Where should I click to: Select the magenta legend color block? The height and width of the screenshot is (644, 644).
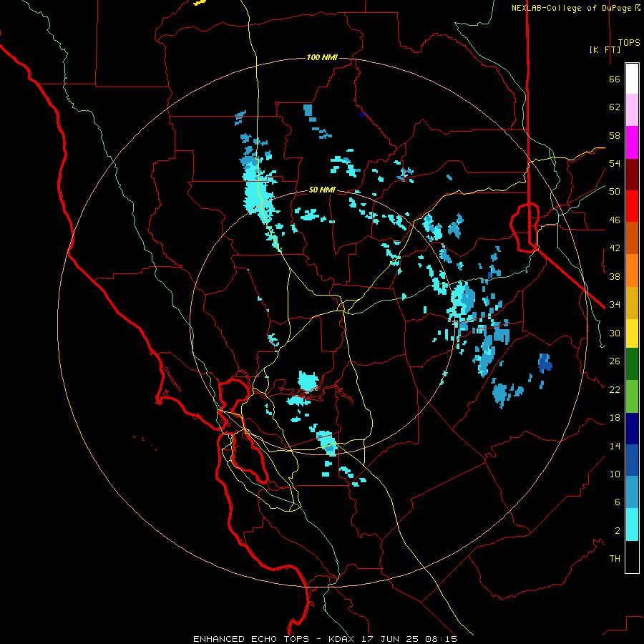point(632,142)
